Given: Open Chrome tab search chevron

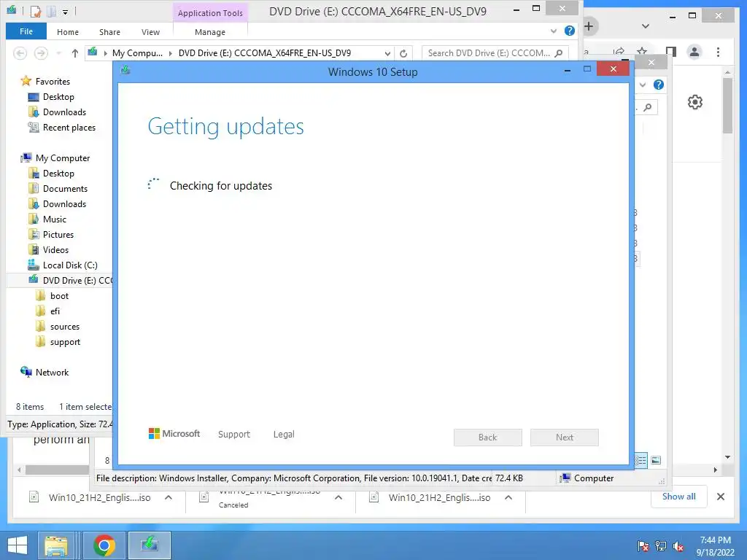Looking at the screenshot, I should (646, 26).
